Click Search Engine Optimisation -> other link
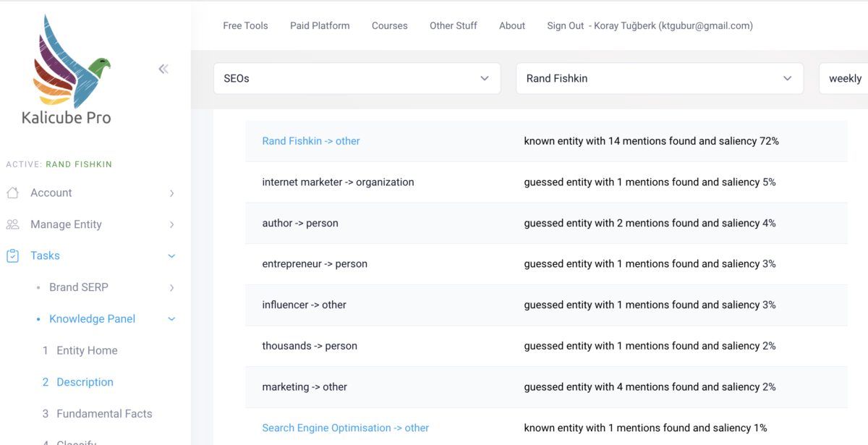 [x=346, y=428]
